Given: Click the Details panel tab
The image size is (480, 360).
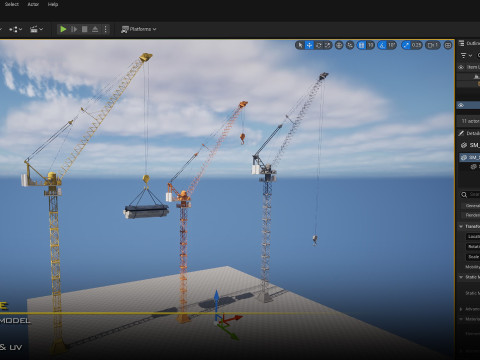Looking at the screenshot, I should pyautogui.click(x=469, y=133).
